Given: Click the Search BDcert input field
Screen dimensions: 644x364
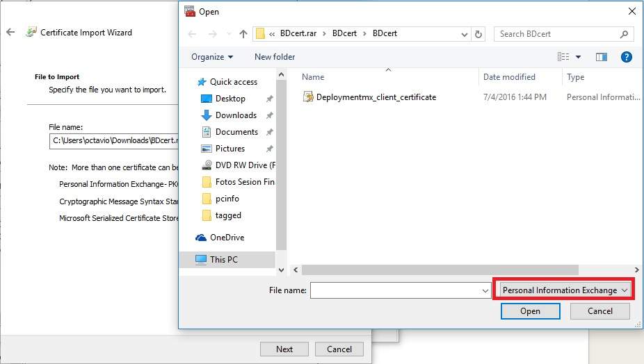Looking at the screenshot, I should click(x=556, y=33).
